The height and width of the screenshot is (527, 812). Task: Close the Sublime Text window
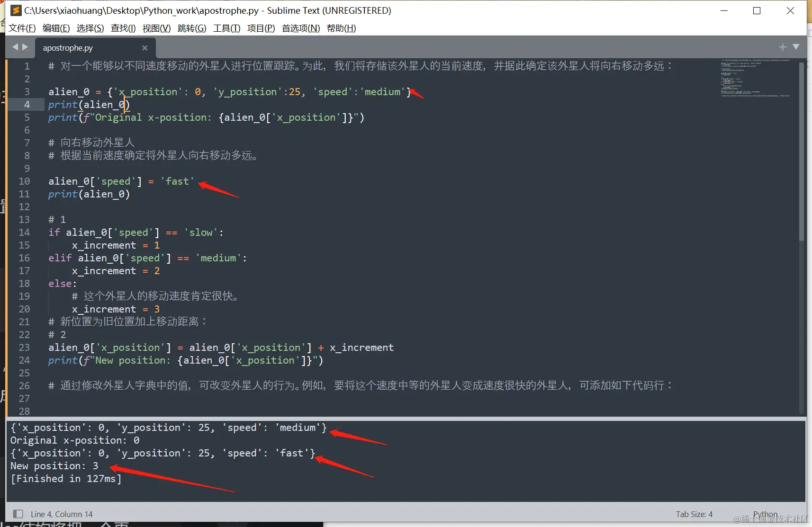[x=790, y=10]
